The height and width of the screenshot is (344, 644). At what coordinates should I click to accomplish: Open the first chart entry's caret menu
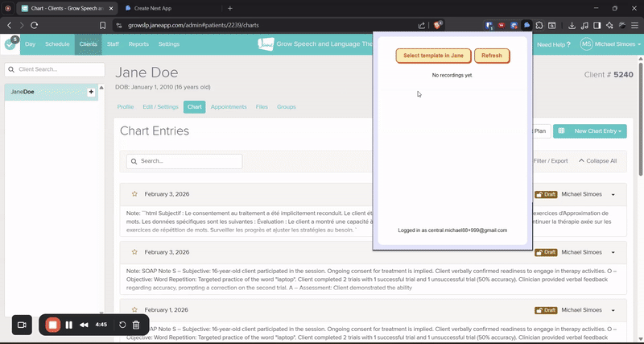[x=613, y=194]
